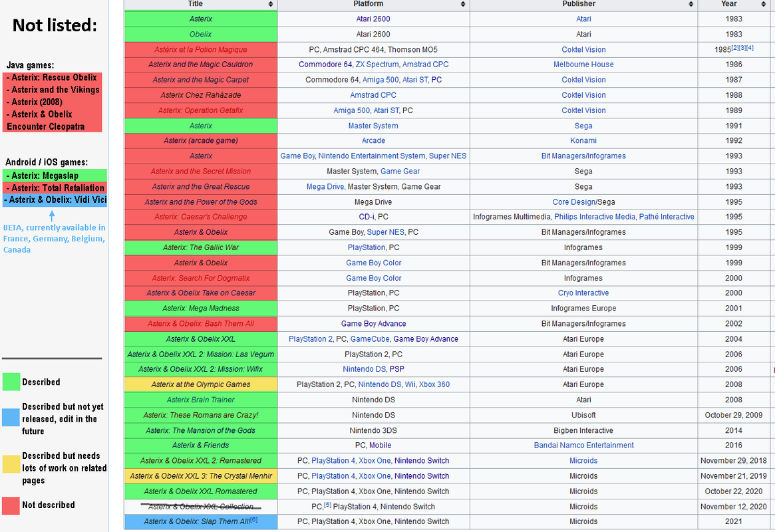
Task: Open Nintendo Switch link in XXL 3 row
Action: [422, 475]
